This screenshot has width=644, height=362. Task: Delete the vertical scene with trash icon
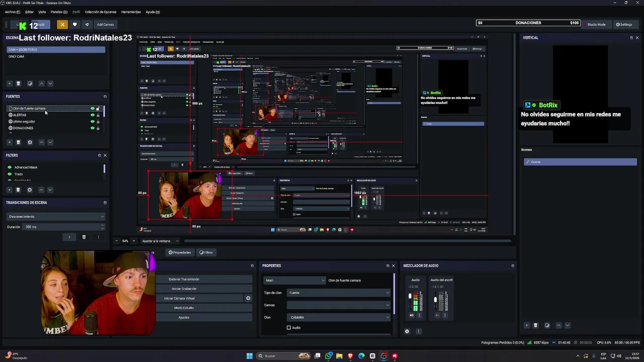535,325
